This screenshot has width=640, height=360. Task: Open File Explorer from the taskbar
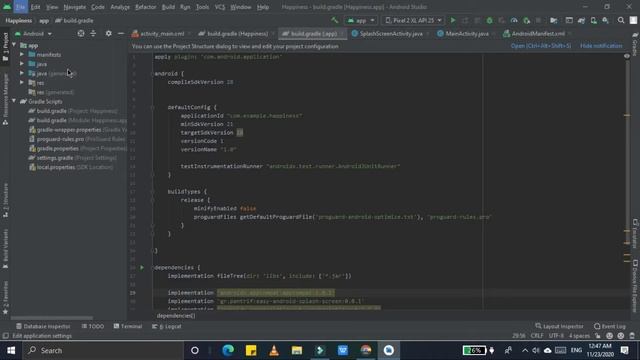pyautogui.click(x=297, y=350)
